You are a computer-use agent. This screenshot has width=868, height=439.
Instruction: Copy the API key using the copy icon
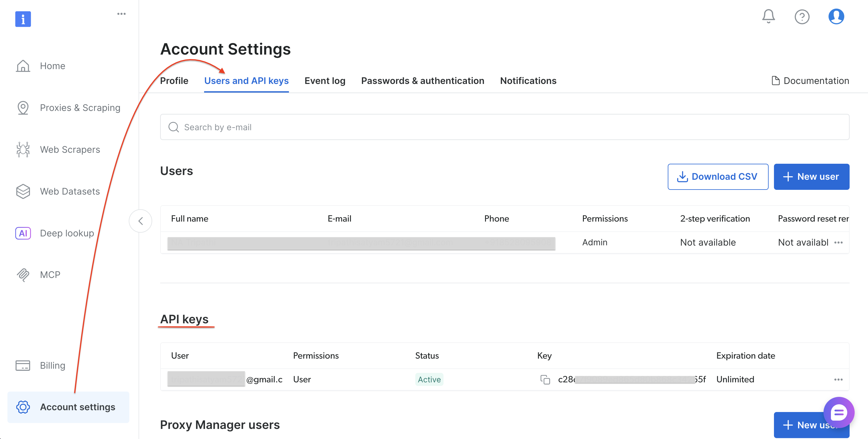pos(545,379)
